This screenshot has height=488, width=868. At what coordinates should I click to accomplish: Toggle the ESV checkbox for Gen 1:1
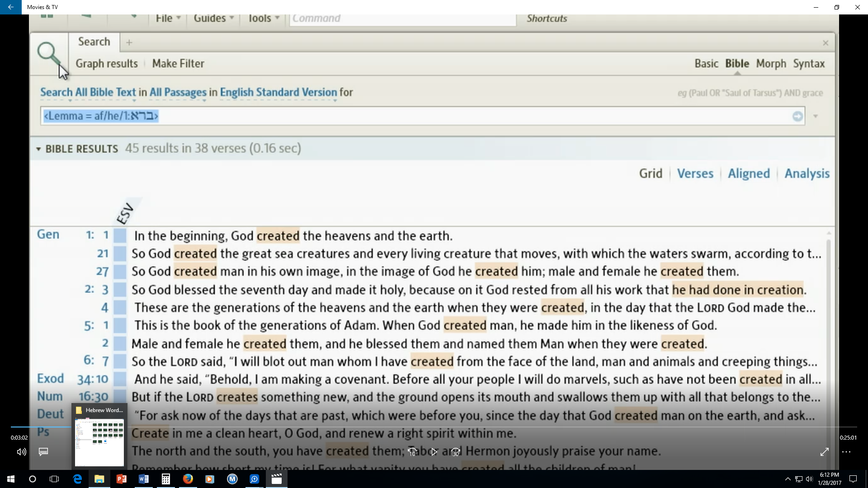coord(120,236)
